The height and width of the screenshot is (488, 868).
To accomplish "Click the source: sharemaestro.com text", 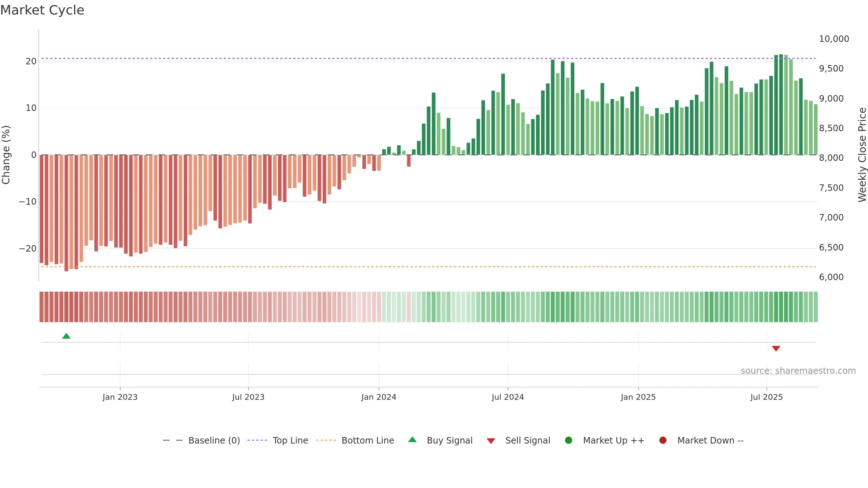I will [798, 371].
